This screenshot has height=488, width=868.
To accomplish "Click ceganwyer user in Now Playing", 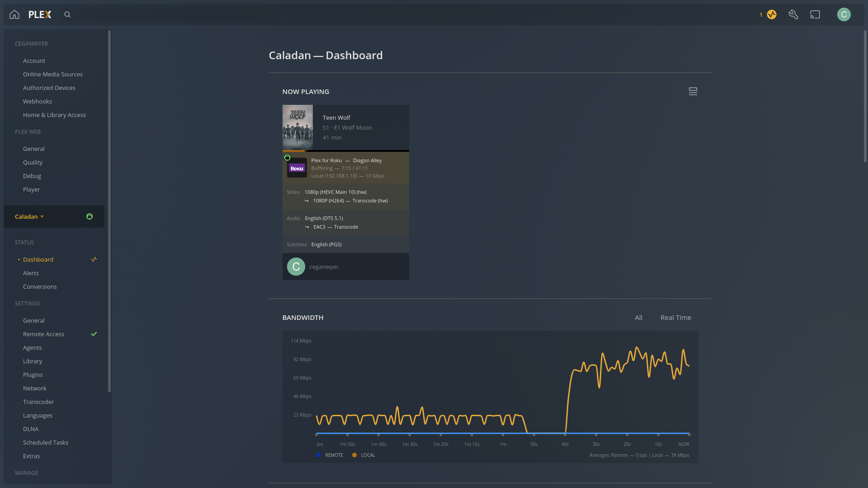I will pos(324,267).
